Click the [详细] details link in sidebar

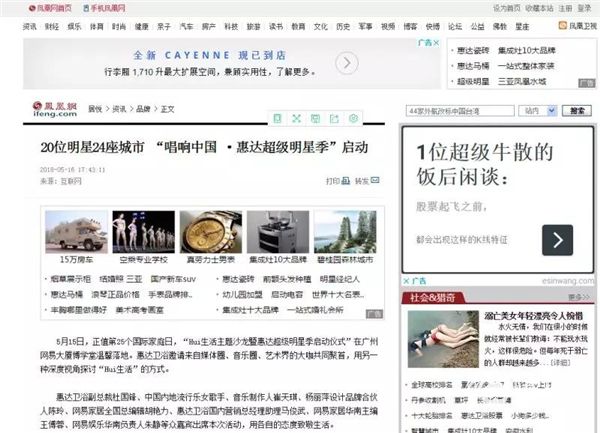(x=559, y=363)
